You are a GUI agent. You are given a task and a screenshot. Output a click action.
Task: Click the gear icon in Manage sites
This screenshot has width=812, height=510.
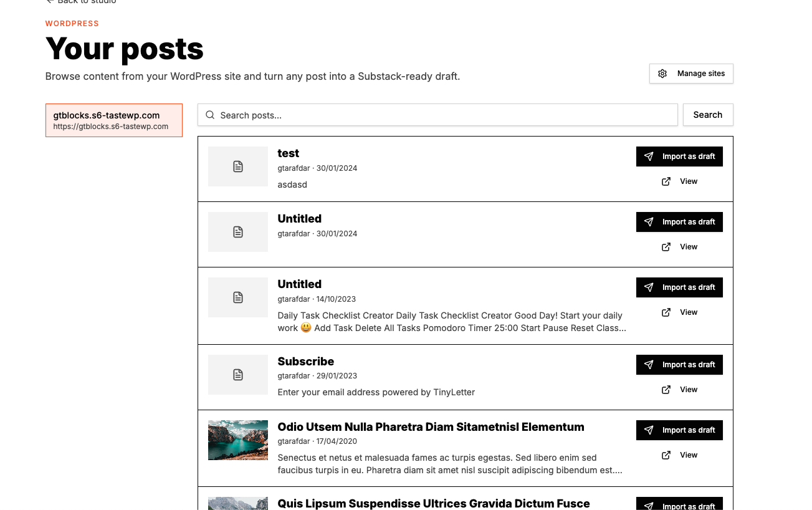[662, 74]
